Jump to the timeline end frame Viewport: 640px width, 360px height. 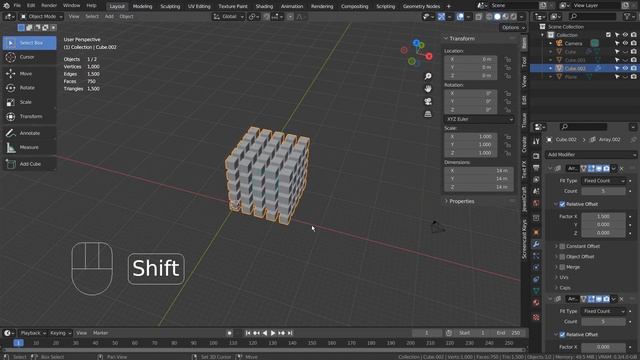point(290,333)
